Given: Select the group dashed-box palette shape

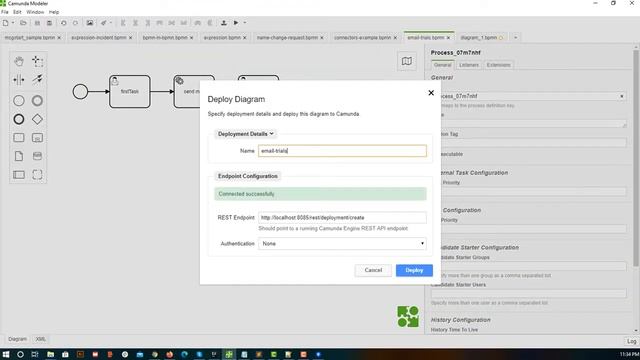Looking at the screenshot, I should point(37,175).
